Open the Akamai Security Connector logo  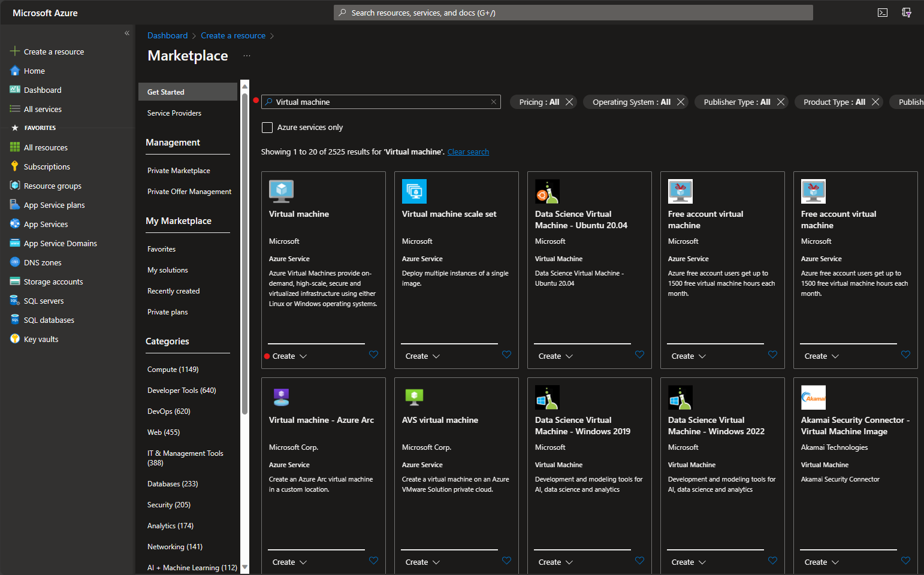coord(814,398)
